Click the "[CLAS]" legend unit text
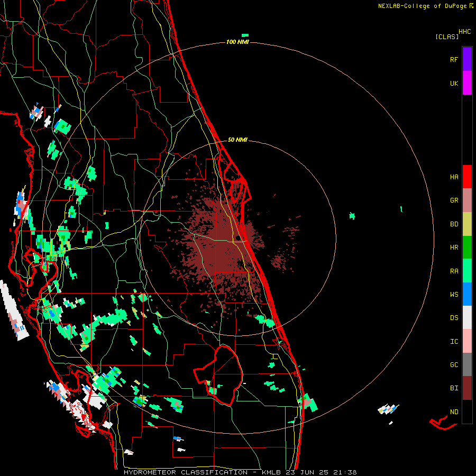 click(x=447, y=36)
